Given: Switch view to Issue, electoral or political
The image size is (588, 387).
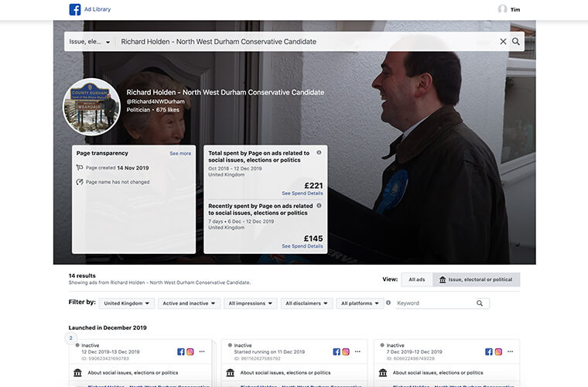Looking at the screenshot, I should 477,279.
